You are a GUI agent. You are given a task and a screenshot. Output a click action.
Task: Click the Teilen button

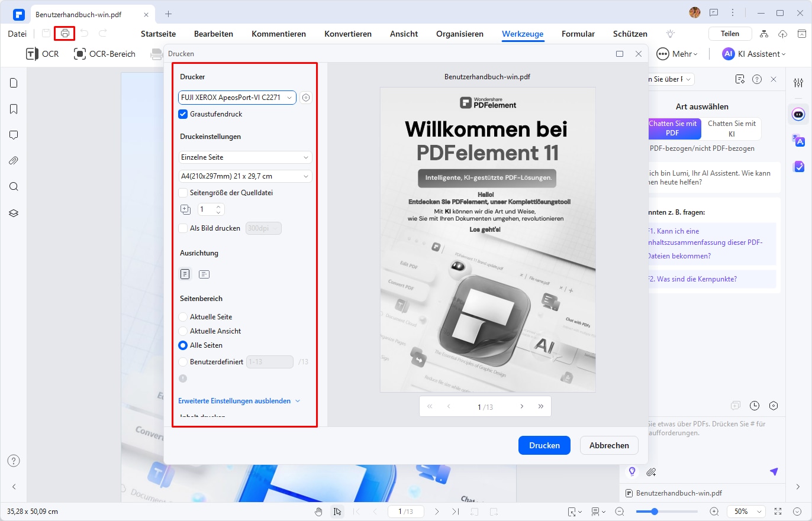(x=730, y=34)
